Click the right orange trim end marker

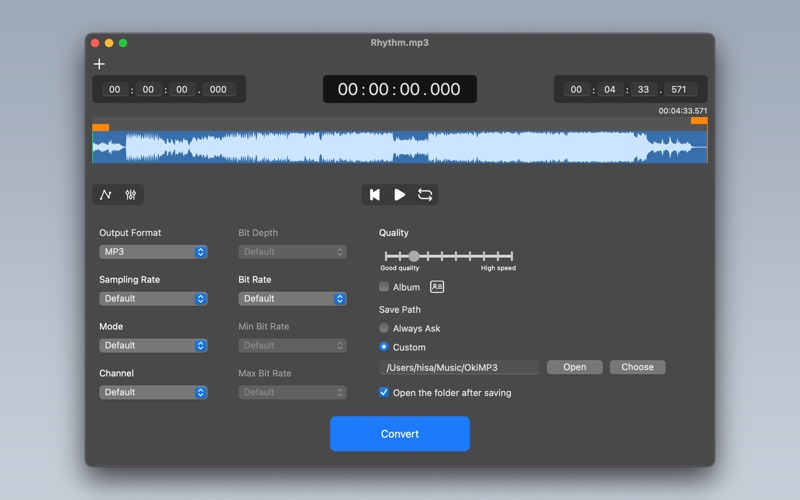699,121
